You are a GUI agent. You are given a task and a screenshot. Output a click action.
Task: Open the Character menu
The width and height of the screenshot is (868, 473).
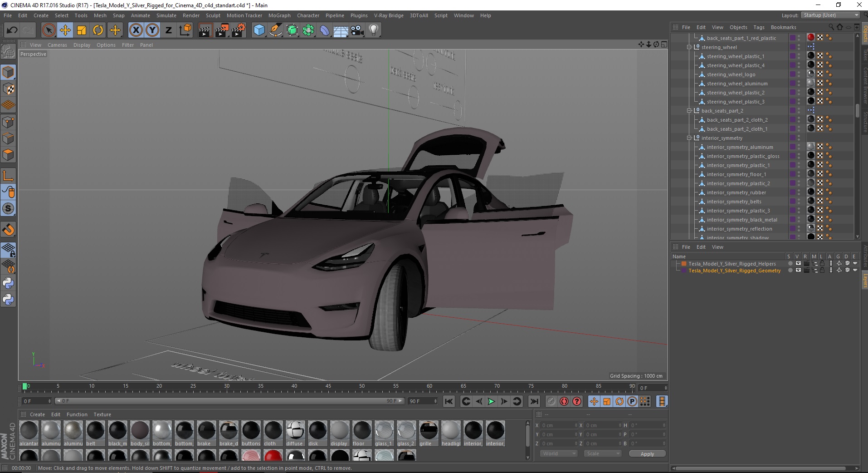(x=308, y=15)
